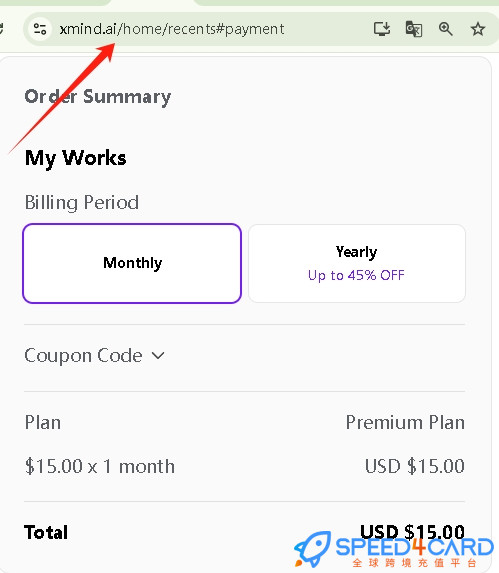Click the $15.00 x 1 month line

pos(100,467)
